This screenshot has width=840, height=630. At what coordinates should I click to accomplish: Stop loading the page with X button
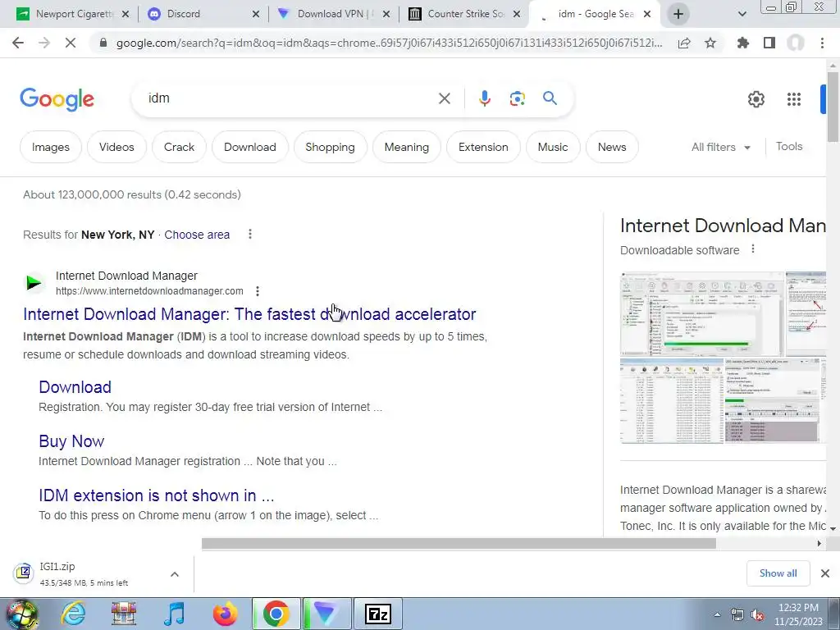tap(71, 43)
